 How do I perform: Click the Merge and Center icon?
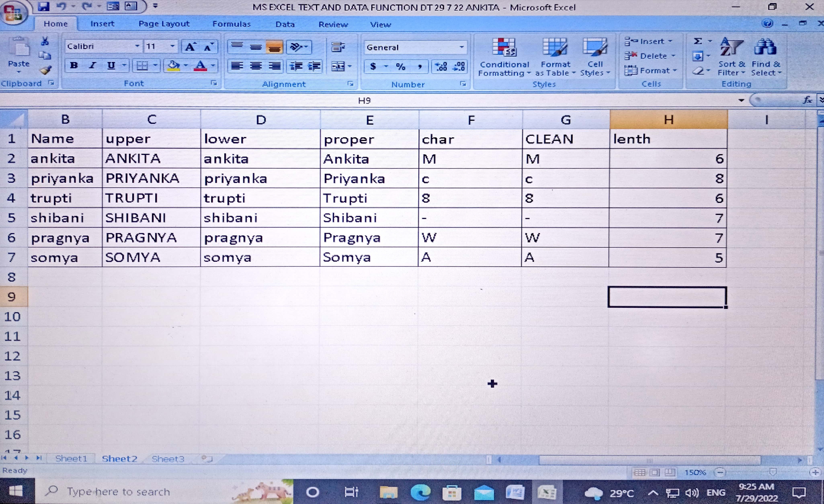(x=338, y=66)
